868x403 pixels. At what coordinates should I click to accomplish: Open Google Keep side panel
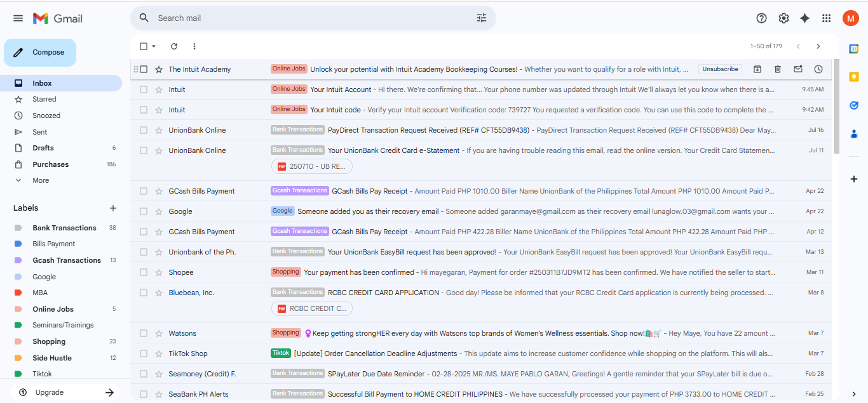coord(854,77)
